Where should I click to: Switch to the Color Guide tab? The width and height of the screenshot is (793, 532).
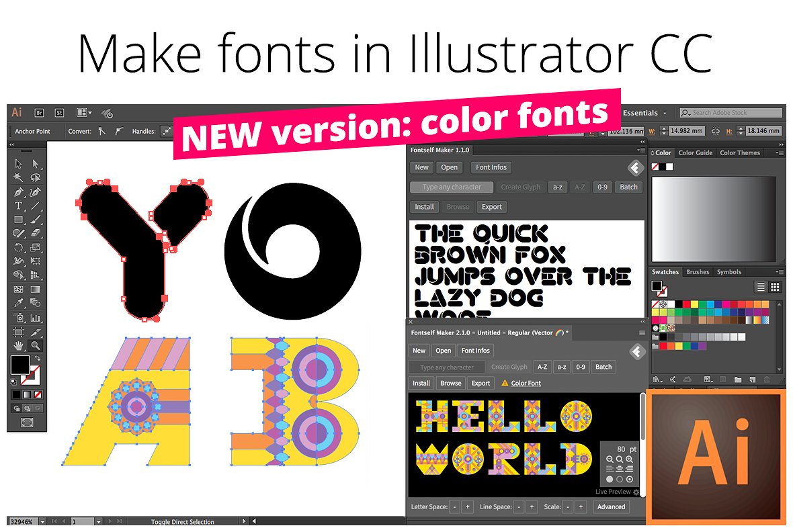(696, 152)
